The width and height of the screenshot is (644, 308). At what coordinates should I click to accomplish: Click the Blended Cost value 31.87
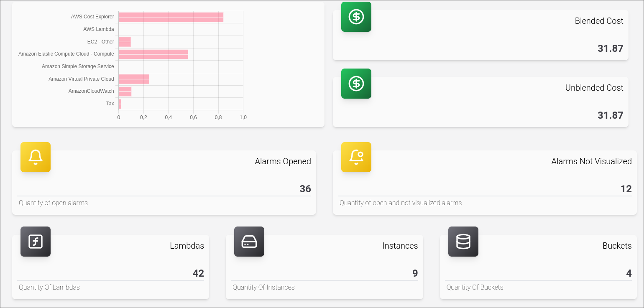611,48
